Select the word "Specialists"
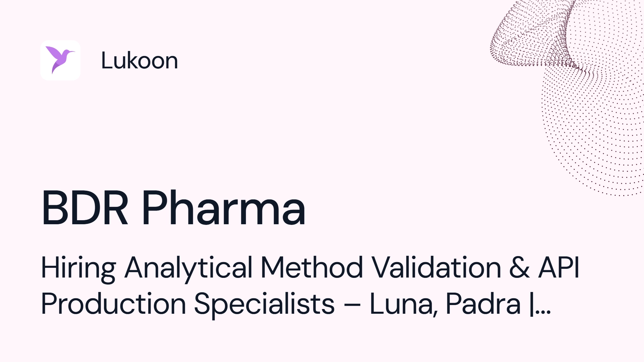 coord(264,304)
